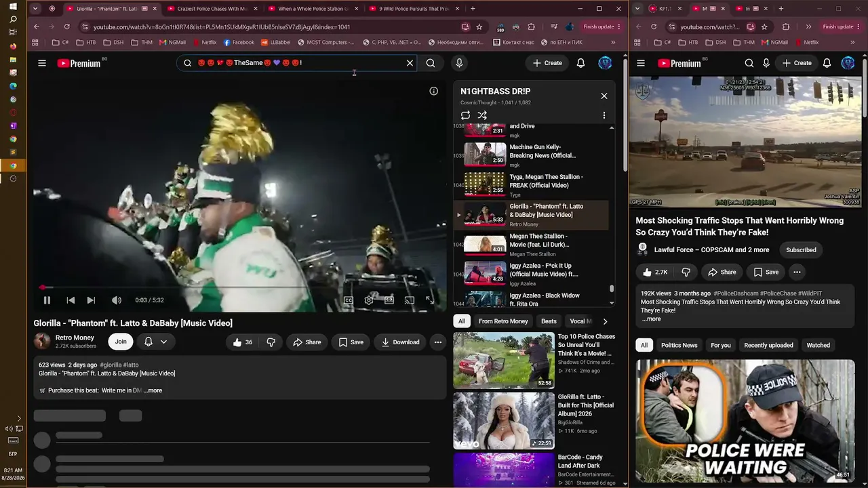
Task: Select Politics News chip in right window
Action: point(679,345)
